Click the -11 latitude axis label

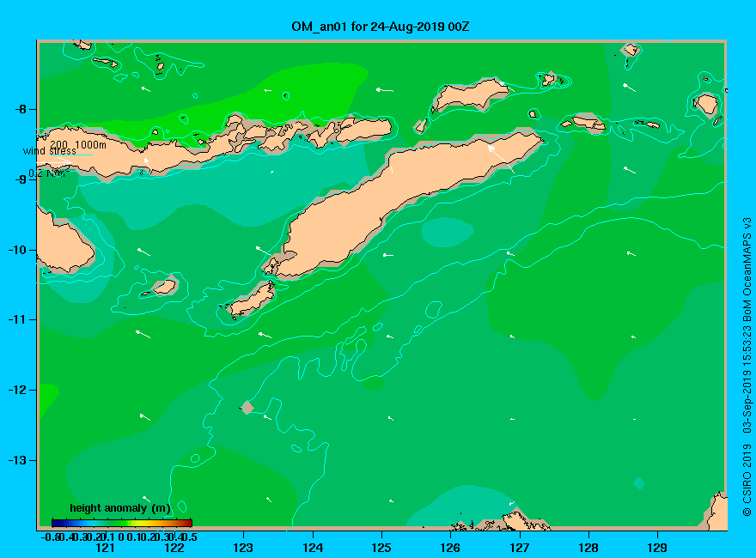(18, 319)
